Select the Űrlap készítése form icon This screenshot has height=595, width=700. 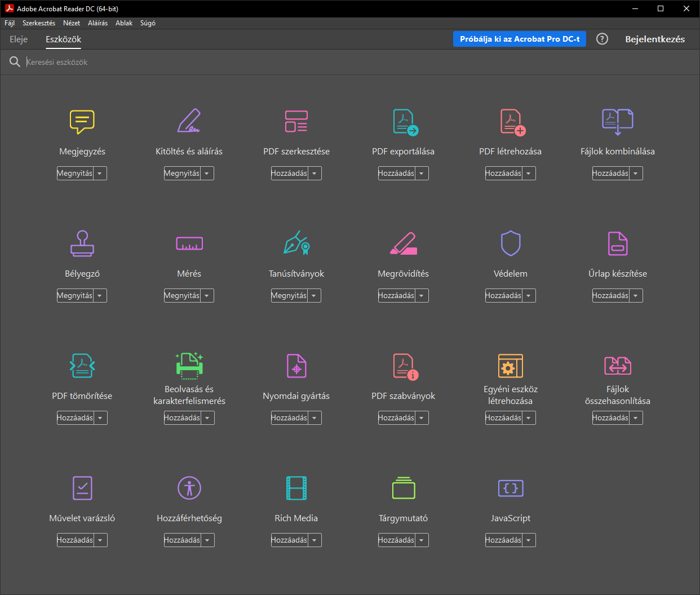click(618, 243)
